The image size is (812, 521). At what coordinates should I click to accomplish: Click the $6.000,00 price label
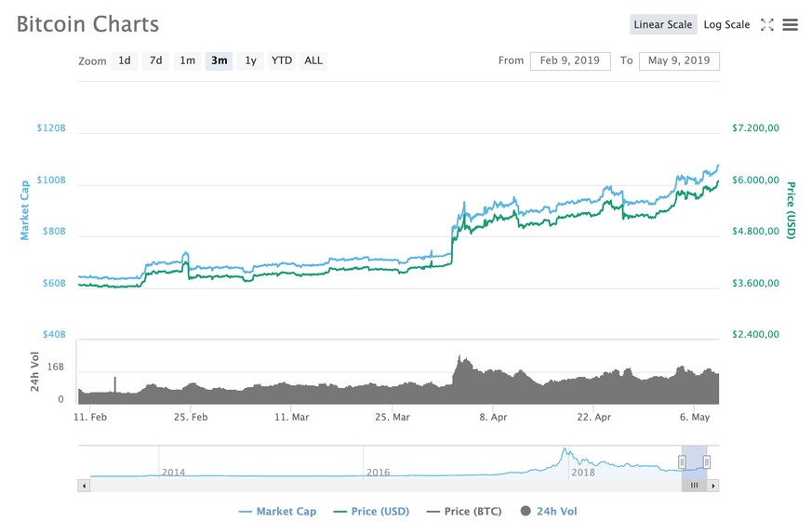[x=755, y=180]
